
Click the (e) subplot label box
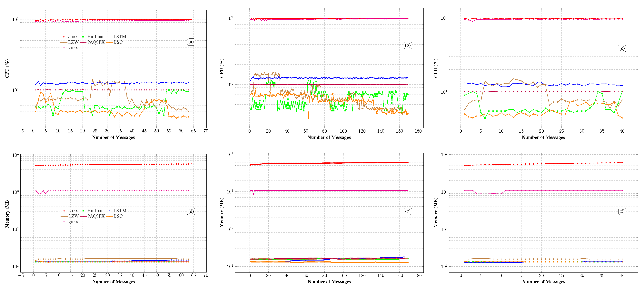pyautogui.click(x=408, y=211)
